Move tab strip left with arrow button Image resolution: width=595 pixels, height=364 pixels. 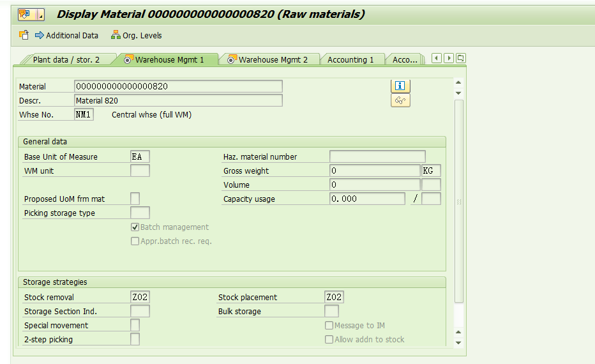click(x=437, y=58)
